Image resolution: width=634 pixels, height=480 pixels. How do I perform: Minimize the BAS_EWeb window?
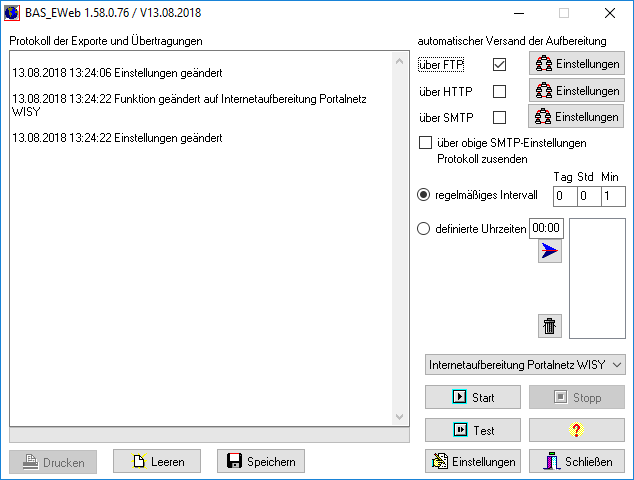tap(519, 13)
